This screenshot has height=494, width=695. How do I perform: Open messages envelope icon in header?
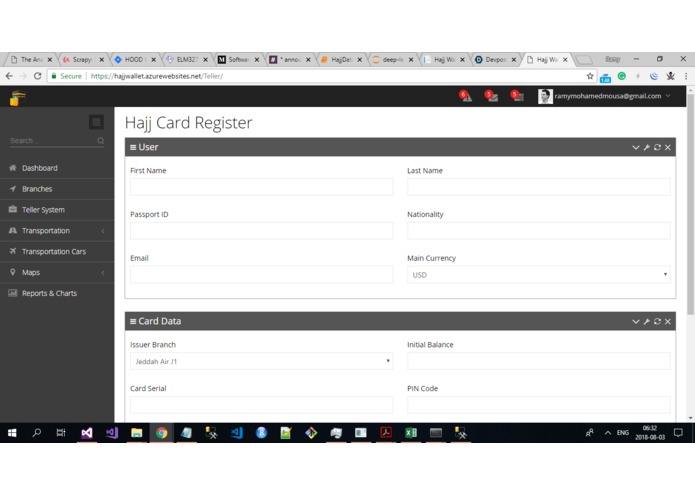tap(491, 96)
